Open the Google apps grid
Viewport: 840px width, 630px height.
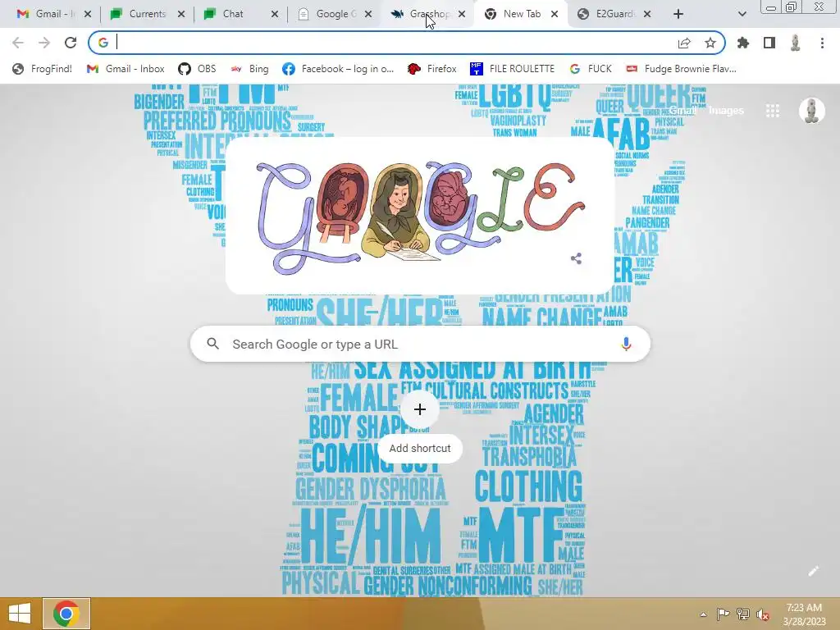[773, 111]
